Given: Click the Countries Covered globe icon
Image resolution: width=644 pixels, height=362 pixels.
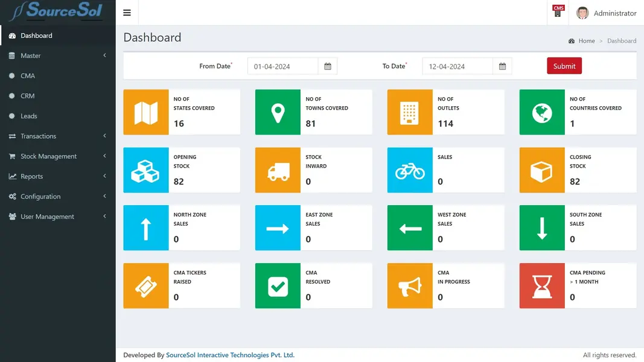Looking at the screenshot, I should coord(542,112).
